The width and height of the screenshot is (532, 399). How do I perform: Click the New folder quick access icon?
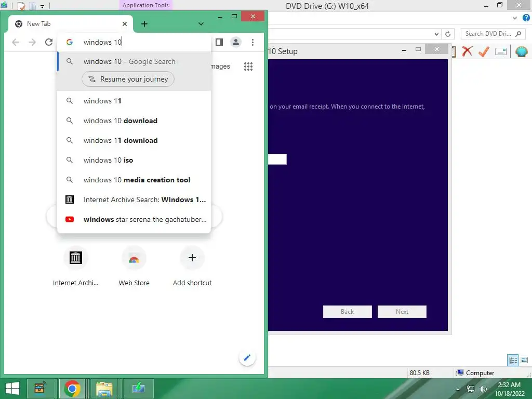(x=32, y=6)
